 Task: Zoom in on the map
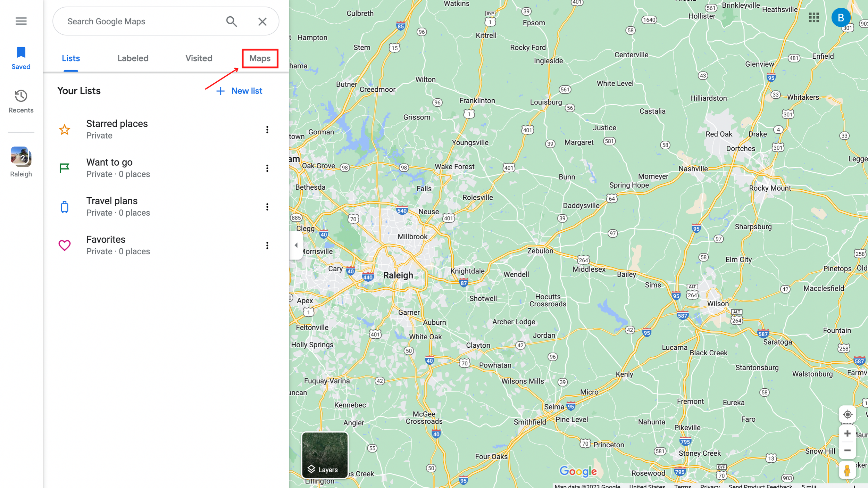click(847, 433)
